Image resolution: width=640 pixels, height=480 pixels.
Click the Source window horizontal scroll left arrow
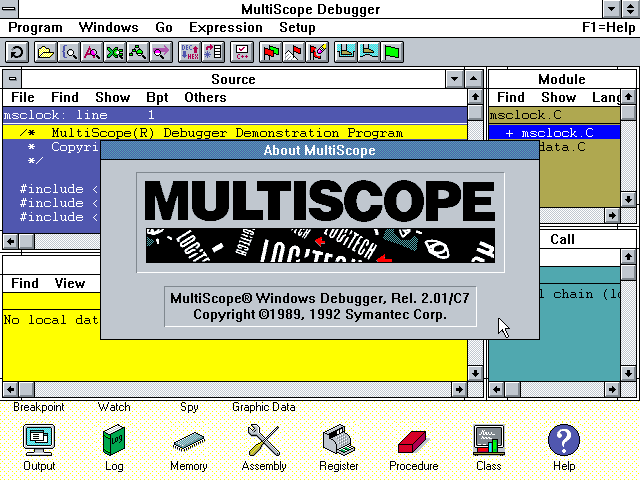(x=11, y=241)
